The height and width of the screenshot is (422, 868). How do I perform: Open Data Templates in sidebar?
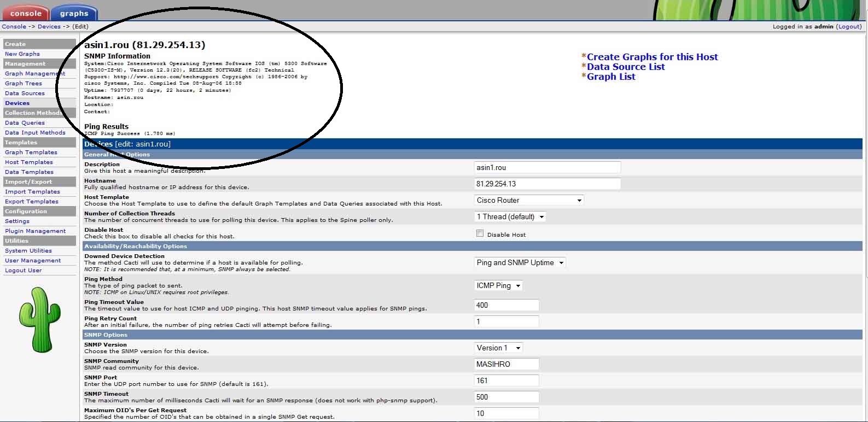click(29, 172)
